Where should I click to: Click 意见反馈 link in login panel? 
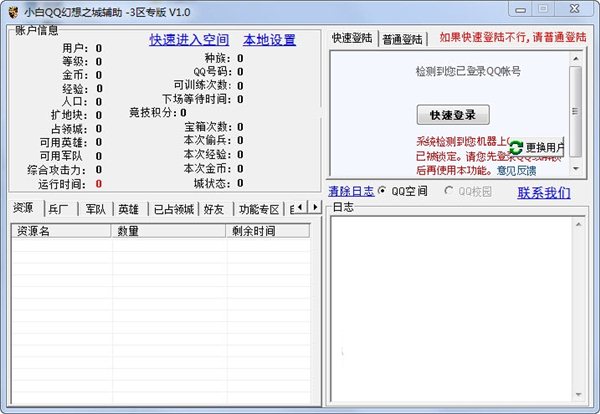pyautogui.click(x=517, y=171)
